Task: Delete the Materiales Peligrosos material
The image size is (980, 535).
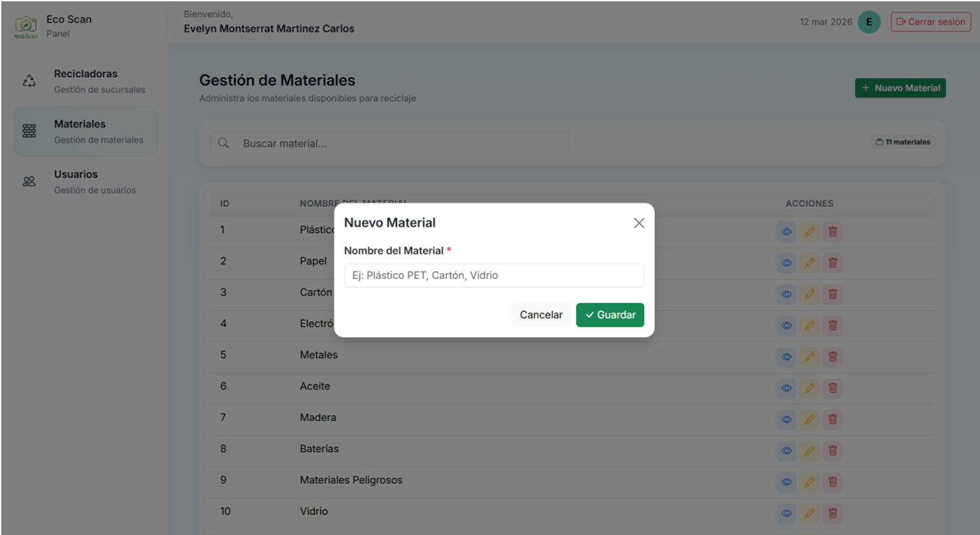Action: click(x=833, y=482)
